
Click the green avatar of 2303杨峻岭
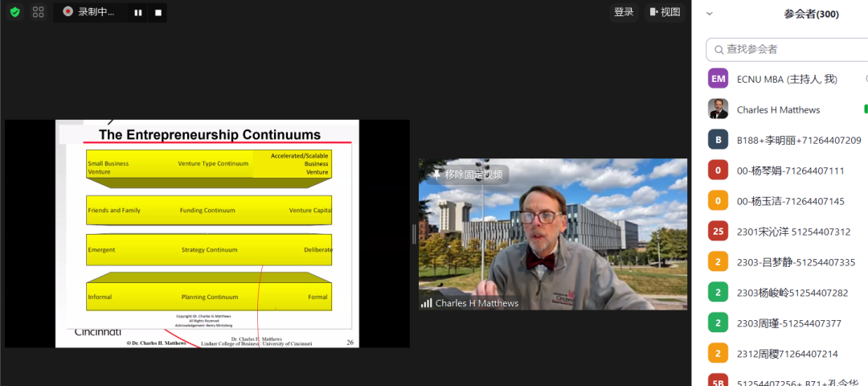(x=718, y=293)
